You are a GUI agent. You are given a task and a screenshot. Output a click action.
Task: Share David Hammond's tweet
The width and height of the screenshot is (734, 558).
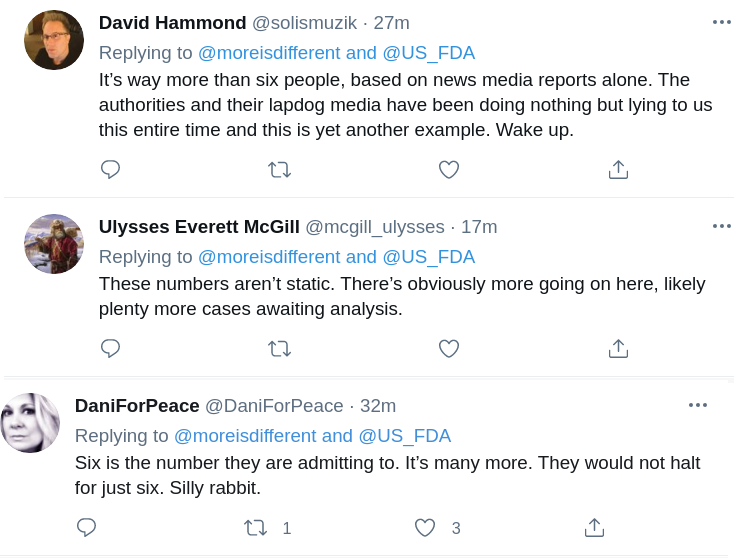point(618,170)
